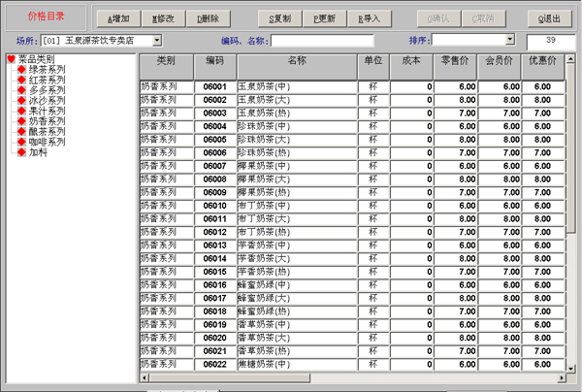Click the table's vertical scrollbar down arrow
Screen dimensions: 582x392
click(570, 369)
